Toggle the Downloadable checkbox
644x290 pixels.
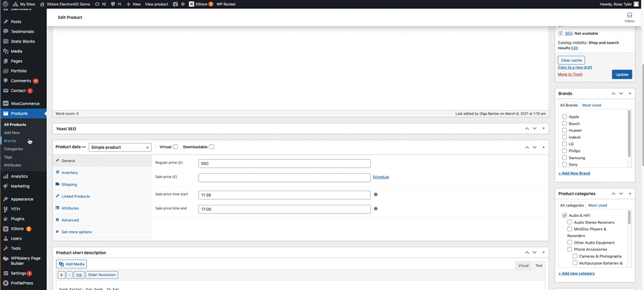click(x=211, y=146)
